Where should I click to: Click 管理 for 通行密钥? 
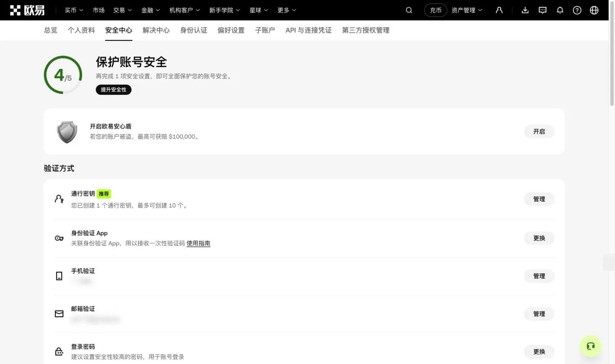pos(539,199)
